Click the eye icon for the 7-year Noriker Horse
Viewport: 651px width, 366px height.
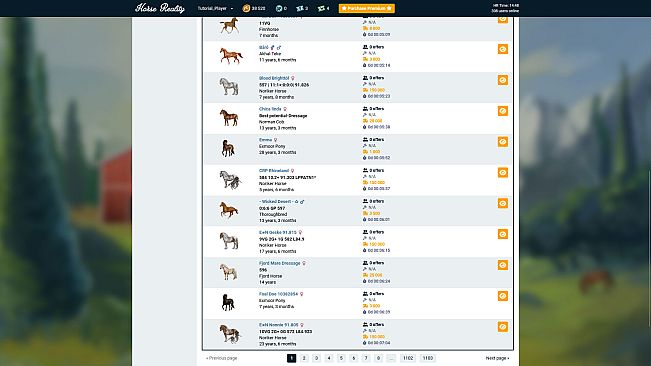(x=503, y=80)
